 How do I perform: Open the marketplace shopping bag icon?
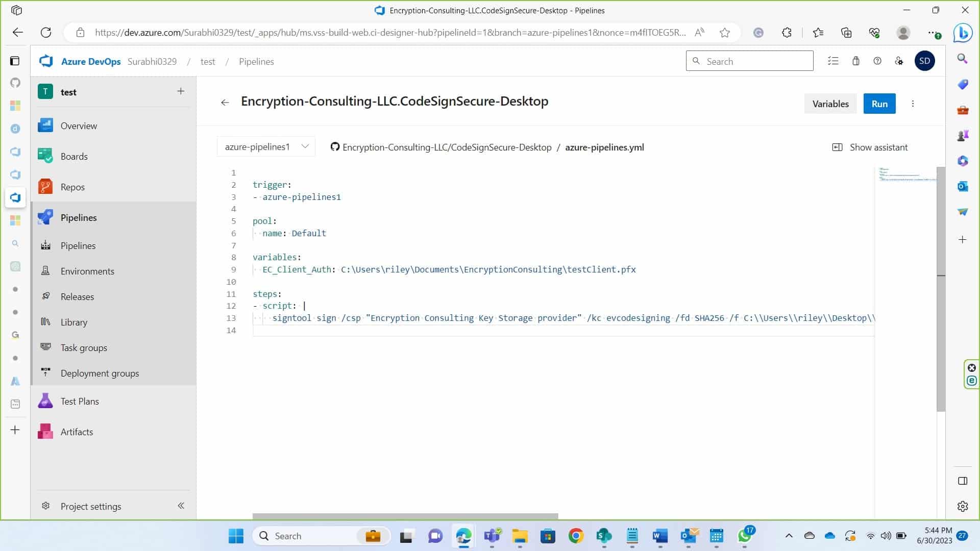click(x=856, y=61)
